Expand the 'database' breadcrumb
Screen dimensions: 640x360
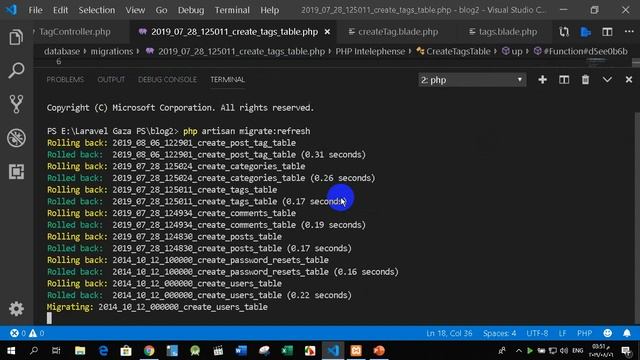pyautogui.click(x=62, y=51)
